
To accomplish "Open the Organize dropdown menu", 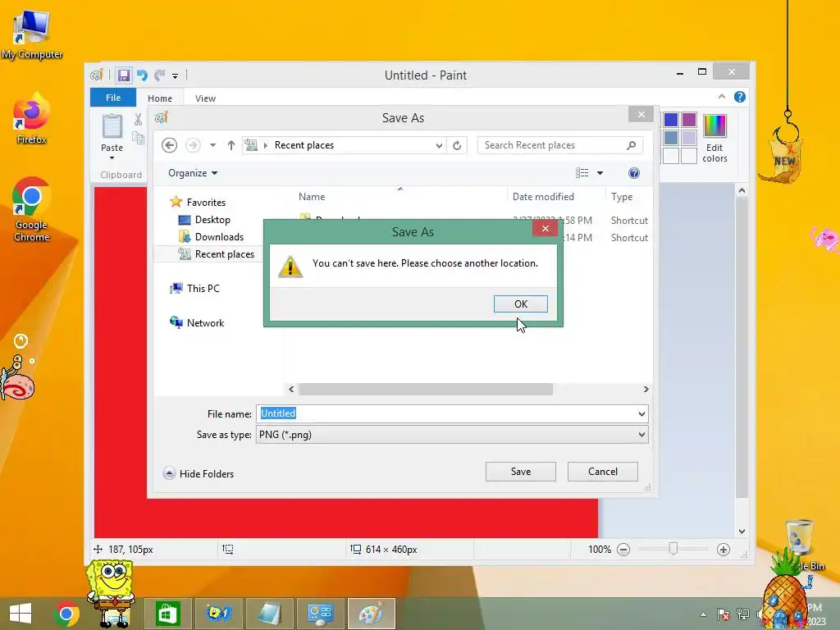I will [x=193, y=173].
